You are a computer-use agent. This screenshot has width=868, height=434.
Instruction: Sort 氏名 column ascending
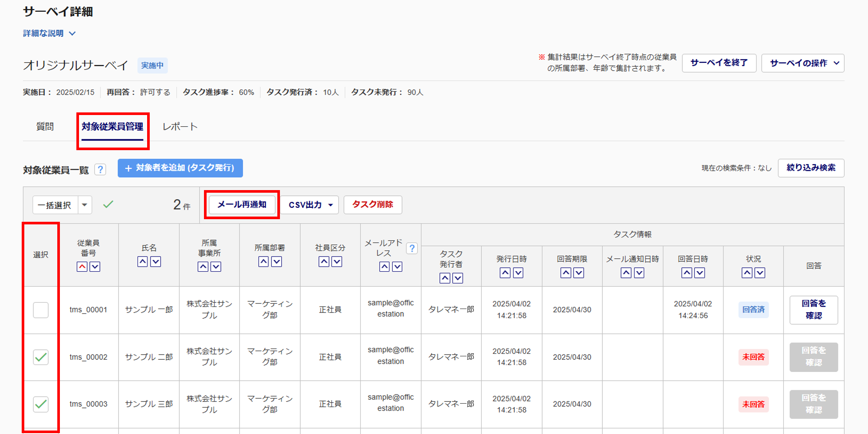coord(142,261)
